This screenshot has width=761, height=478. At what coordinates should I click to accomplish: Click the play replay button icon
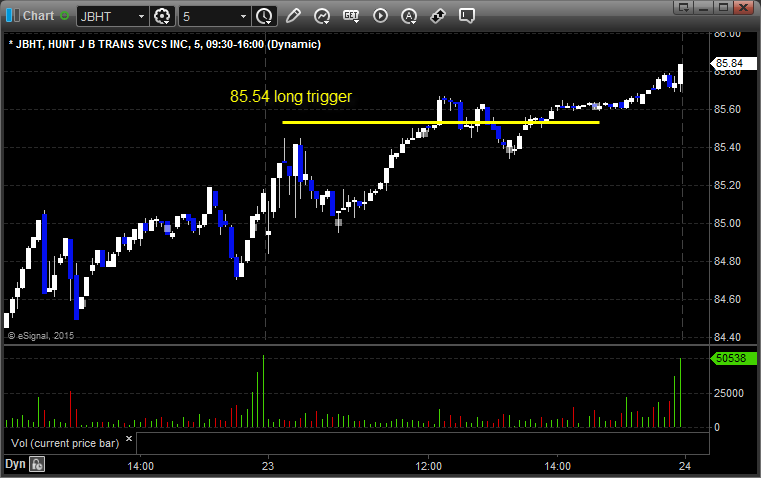380,16
